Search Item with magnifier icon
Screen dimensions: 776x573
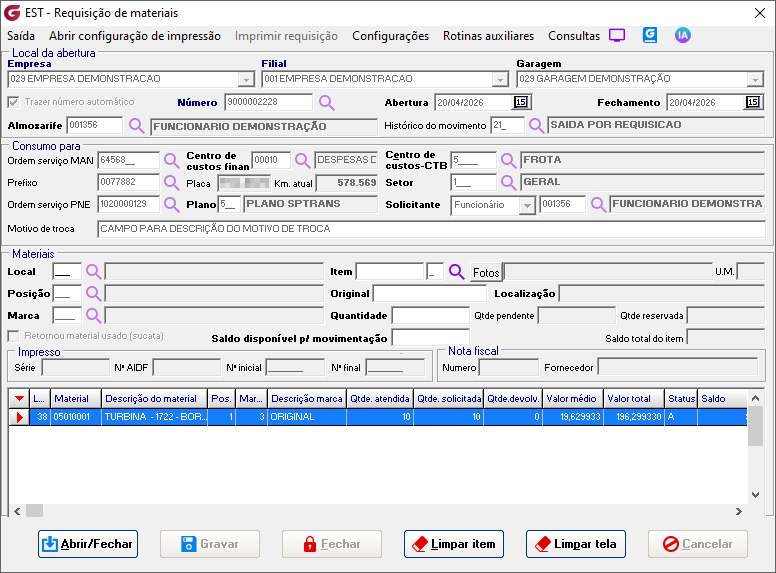pyautogui.click(x=457, y=272)
